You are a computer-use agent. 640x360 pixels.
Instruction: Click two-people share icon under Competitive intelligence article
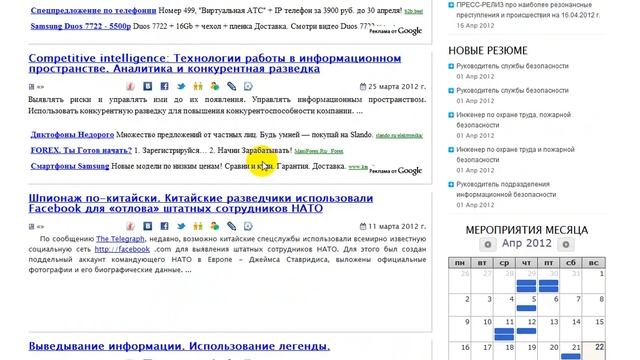198,87
